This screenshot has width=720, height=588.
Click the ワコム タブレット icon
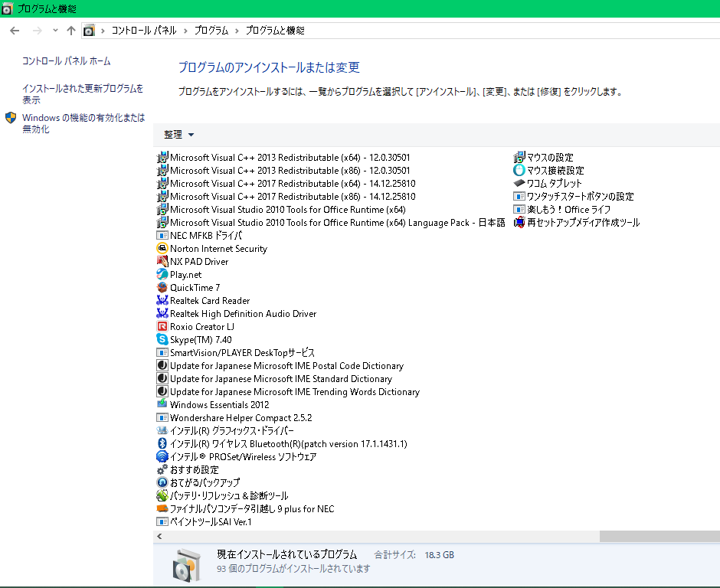[519, 183]
